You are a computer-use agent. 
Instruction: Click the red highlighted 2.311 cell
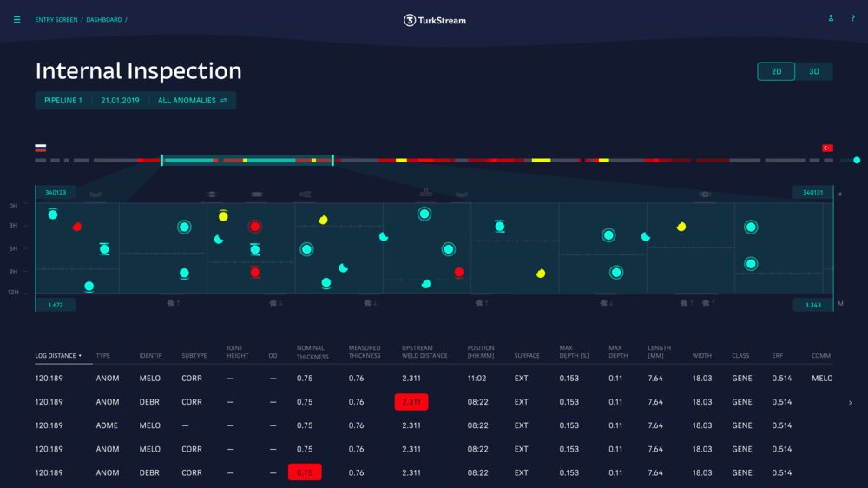coord(411,402)
